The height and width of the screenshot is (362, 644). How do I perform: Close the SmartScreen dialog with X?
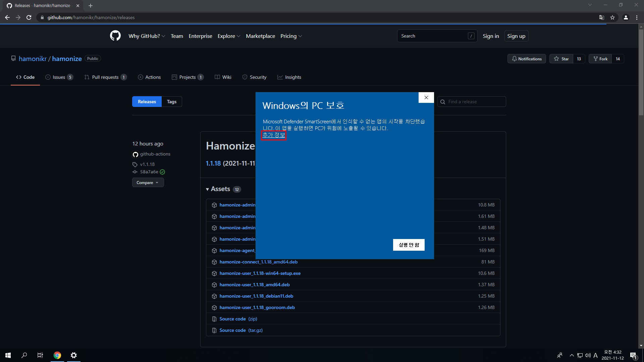(x=426, y=98)
